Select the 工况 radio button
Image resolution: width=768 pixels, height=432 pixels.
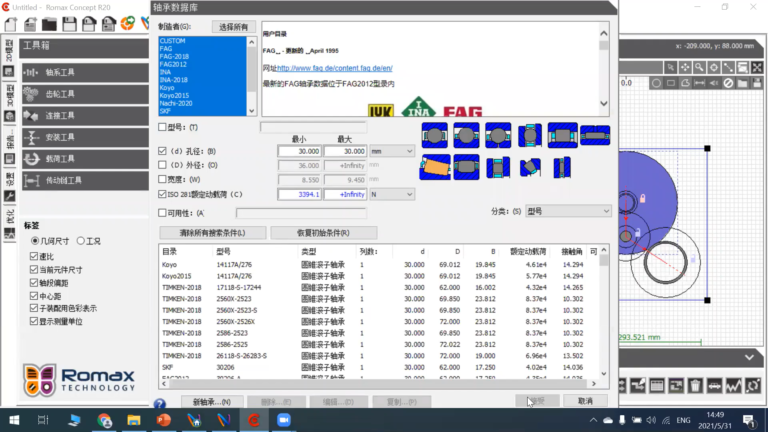point(81,240)
